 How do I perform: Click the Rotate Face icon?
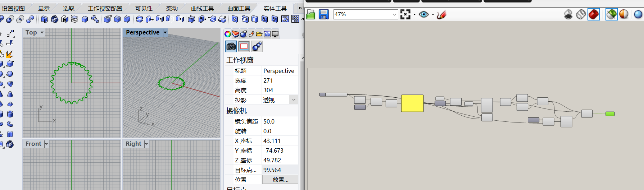[222, 19]
